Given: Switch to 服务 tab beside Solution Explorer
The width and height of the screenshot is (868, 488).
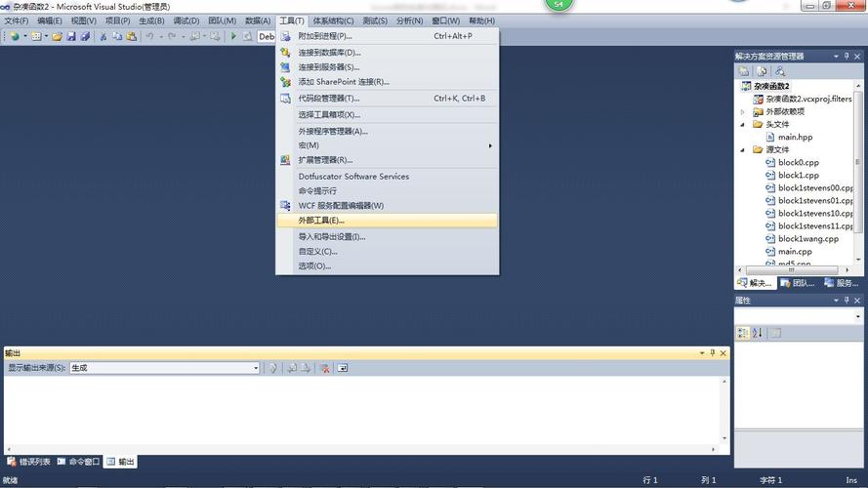Looking at the screenshot, I should (x=842, y=283).
